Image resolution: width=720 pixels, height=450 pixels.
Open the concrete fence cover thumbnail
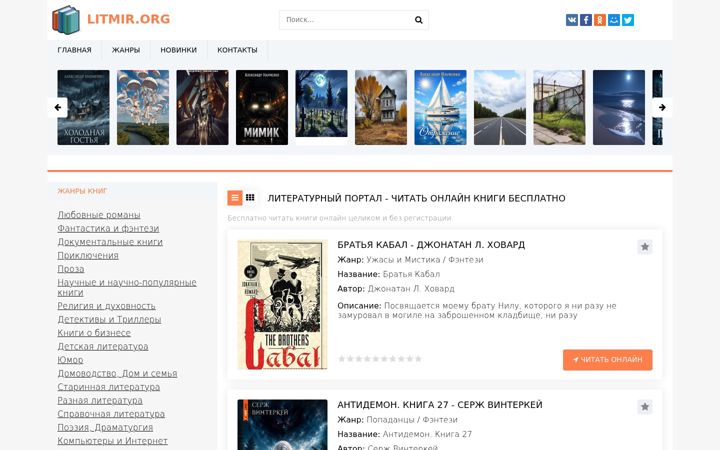pos(559,107)
